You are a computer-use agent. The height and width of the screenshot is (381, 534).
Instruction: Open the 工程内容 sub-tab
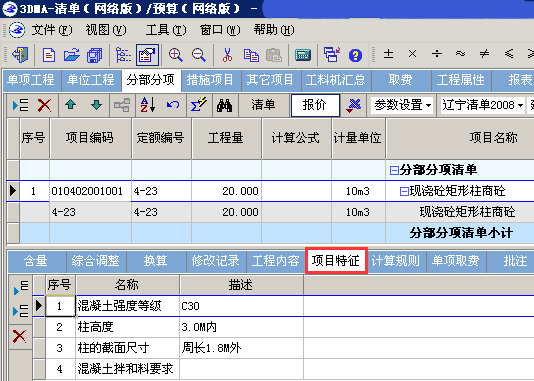coord(276,261)
